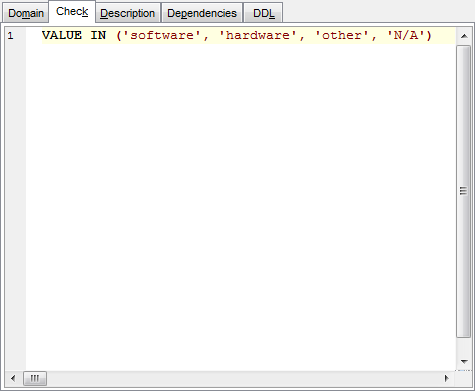Click the vertical scrollbar up arrow

(464, 36)
